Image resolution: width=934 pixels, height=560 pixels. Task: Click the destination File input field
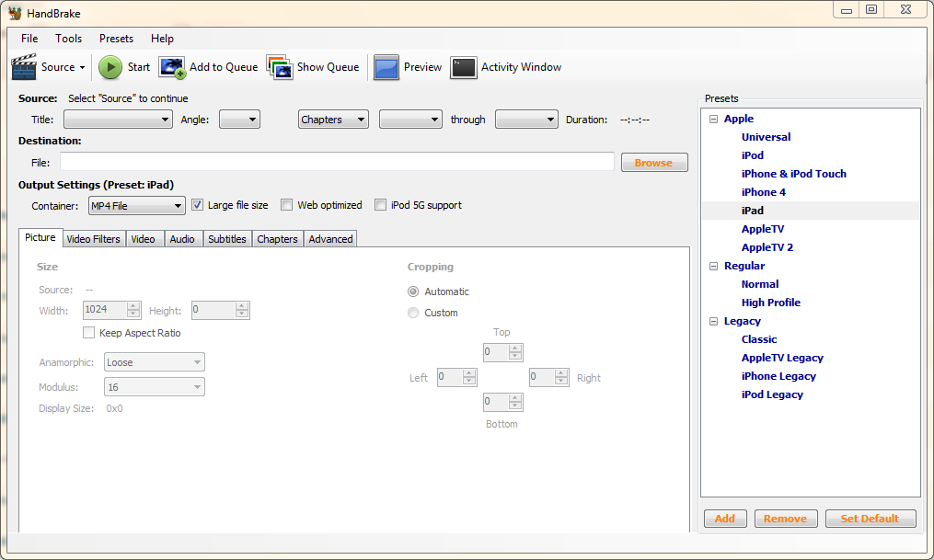(x=337, y=162)
